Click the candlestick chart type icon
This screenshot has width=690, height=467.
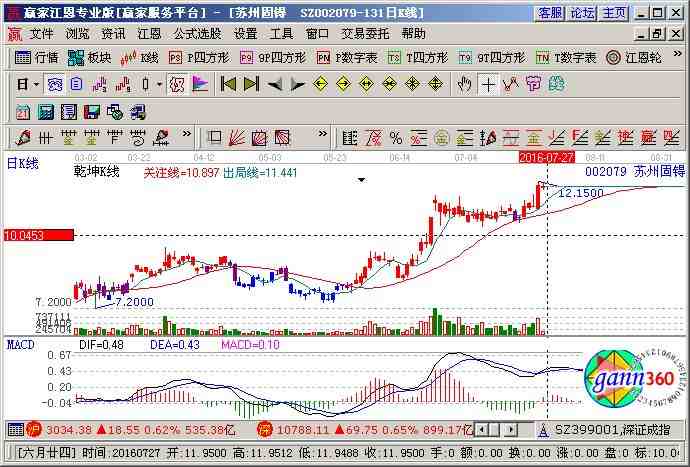pyautogui.click(x=146, y=84)
